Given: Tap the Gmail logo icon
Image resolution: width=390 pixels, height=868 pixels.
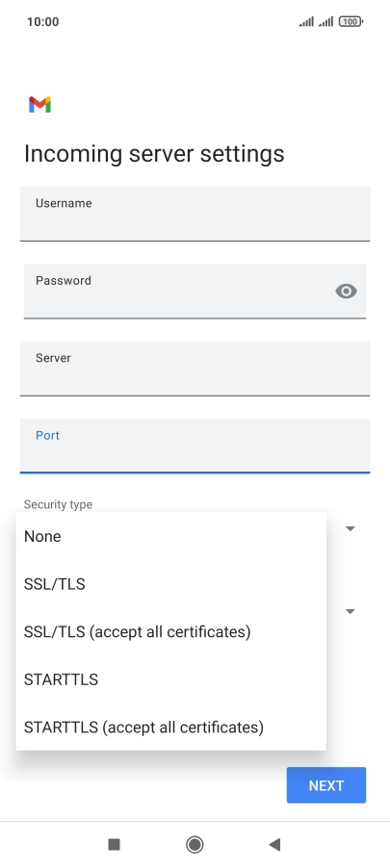Looking at the screenshot, I should click(39, 105).
